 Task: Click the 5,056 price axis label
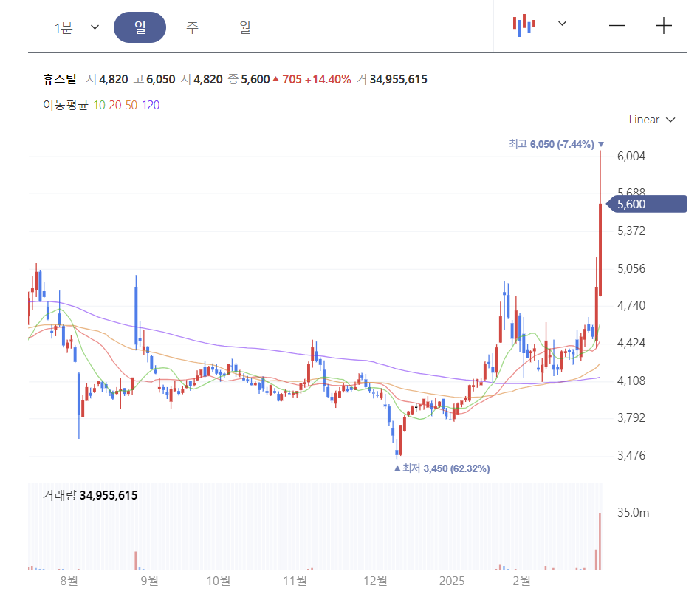click(x=631, y=268)
